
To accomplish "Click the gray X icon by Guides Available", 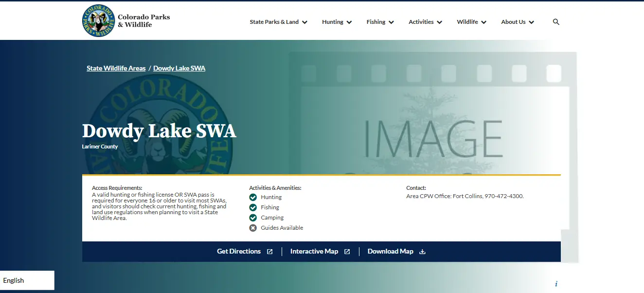I will pyautogui.click(x=253, y=228).
